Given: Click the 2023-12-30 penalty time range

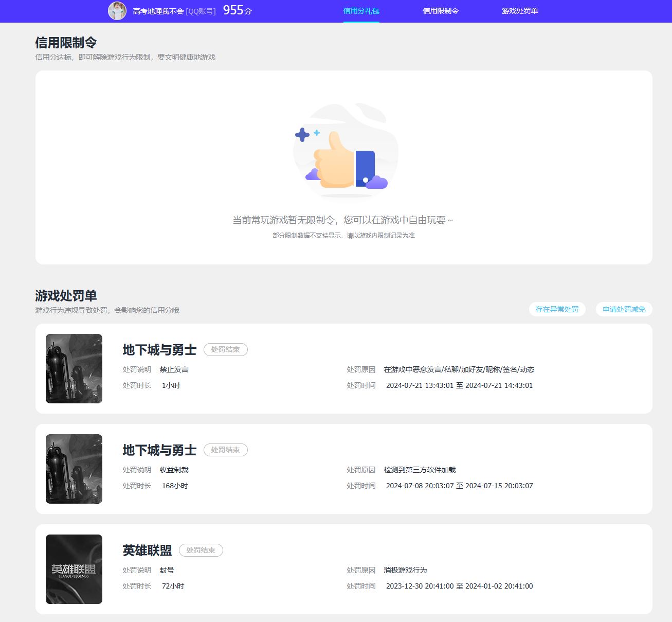Looking at the screenshot, I should tap(460, 586).
